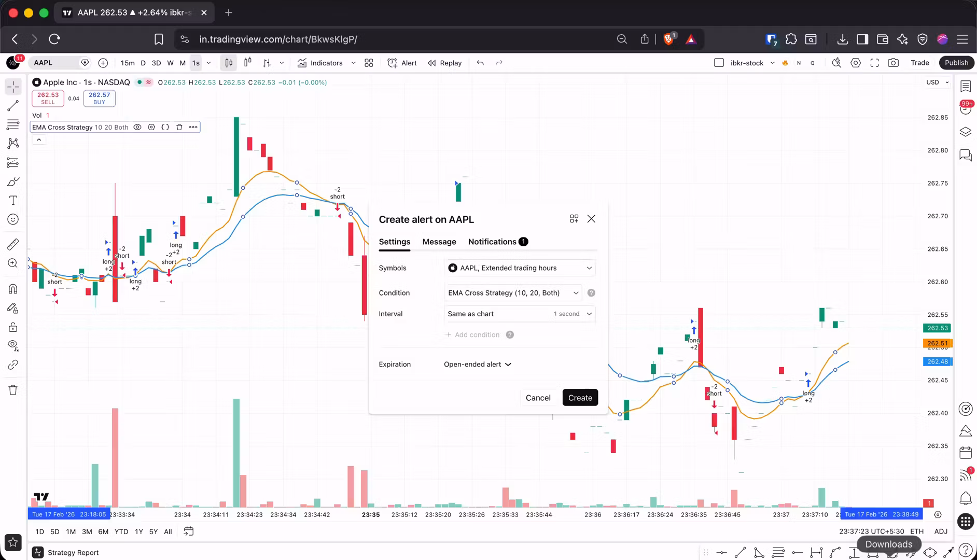Show help for the alert condition

591,293
